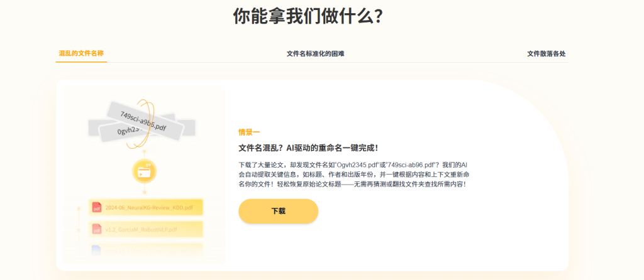Click the partially visible blue file icon

96,250
